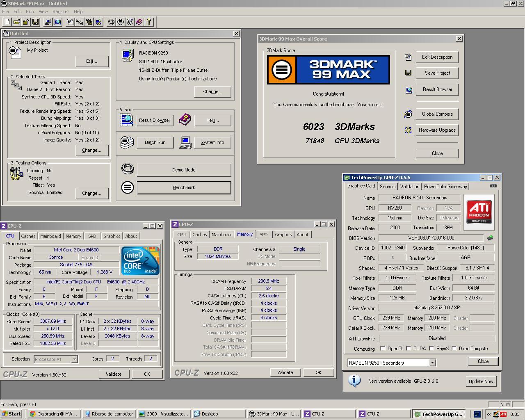This screenshot has height=420, width=525.
Task: Click the ATI Radeon logo in GPU-Z
Action: [x=479, y=212]
